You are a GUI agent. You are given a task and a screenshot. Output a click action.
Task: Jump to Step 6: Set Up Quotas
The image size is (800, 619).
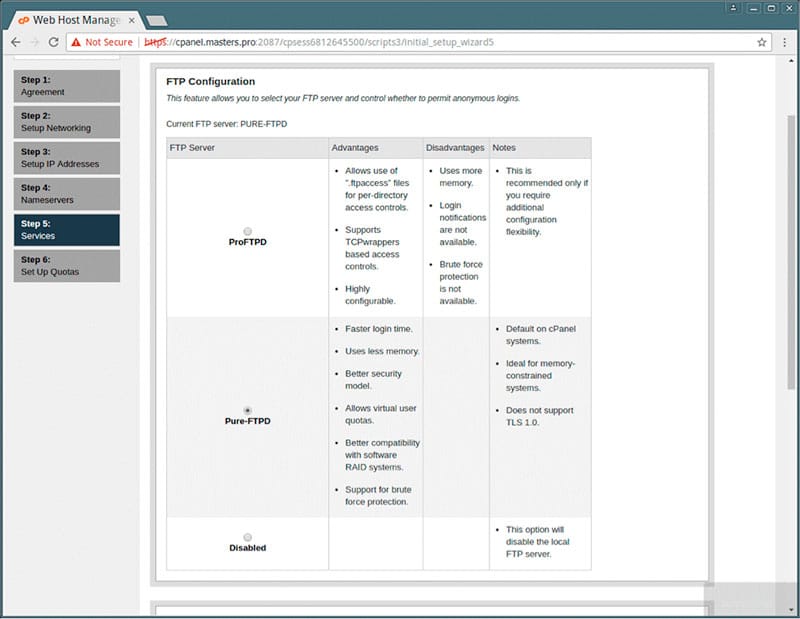pyautogui.click(x=67, y=266)
